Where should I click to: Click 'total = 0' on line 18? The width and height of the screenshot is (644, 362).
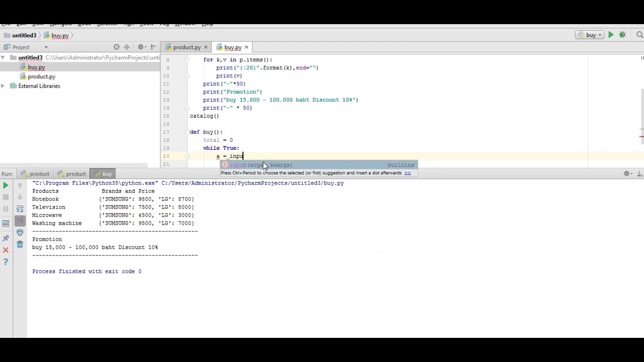pos(218,140)
